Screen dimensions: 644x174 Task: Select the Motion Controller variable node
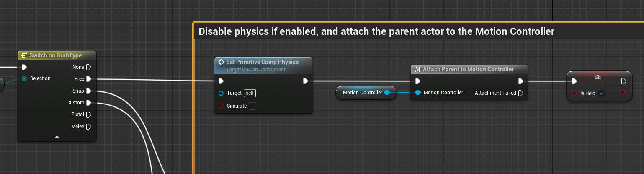point(362,93)
